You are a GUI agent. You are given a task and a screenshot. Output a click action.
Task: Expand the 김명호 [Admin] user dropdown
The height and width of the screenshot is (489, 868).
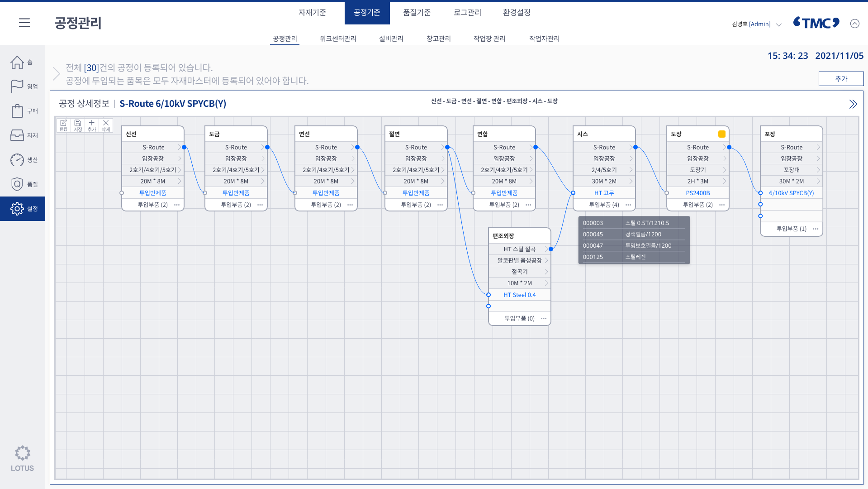pos(778,24)
